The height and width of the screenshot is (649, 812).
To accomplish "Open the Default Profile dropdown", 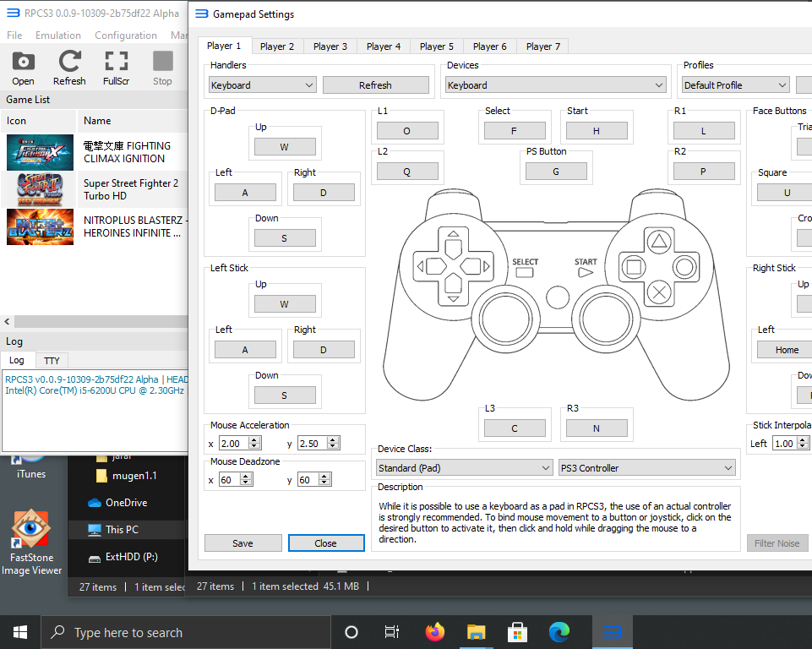I will (735, 85).
